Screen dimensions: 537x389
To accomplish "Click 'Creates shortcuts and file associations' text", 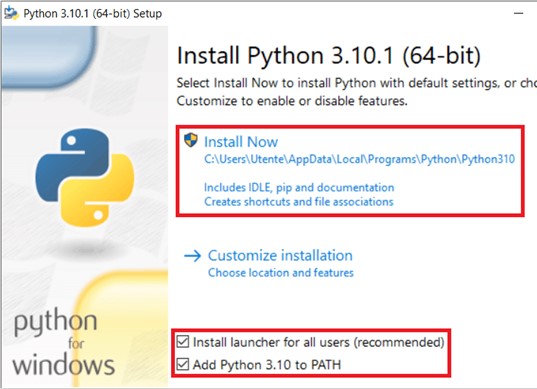I will click(x=299, y=202).
